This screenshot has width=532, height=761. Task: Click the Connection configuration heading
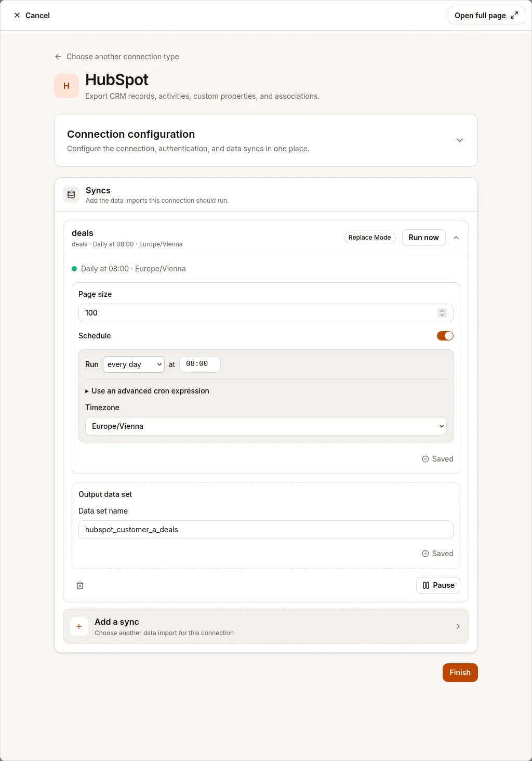(131, 134)
